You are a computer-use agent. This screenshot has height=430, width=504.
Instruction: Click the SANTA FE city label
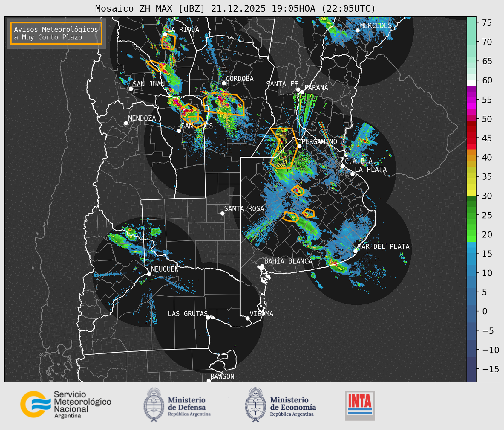(x=282, y=84)
